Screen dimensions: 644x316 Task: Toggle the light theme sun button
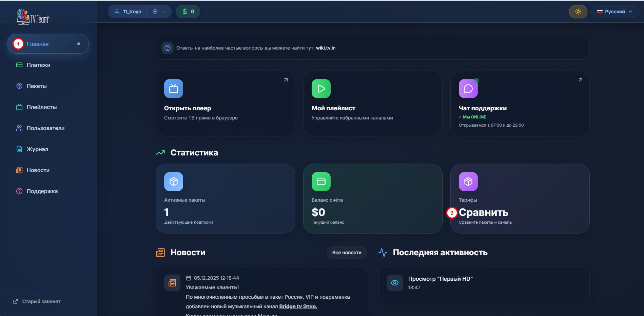pos(578,12)
